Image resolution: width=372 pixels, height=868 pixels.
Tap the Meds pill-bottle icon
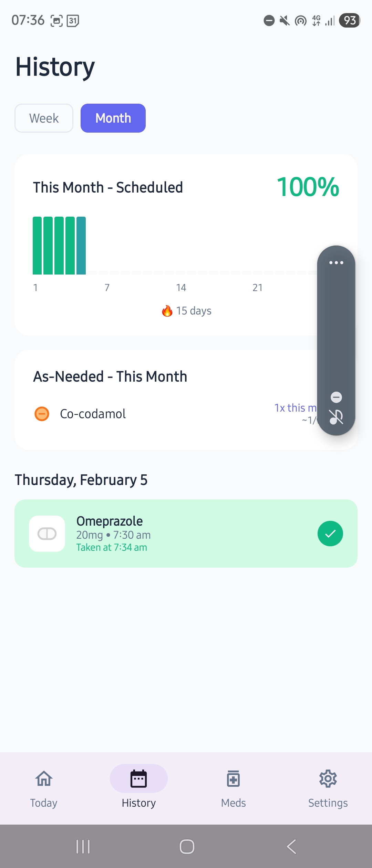pos(233,778)
